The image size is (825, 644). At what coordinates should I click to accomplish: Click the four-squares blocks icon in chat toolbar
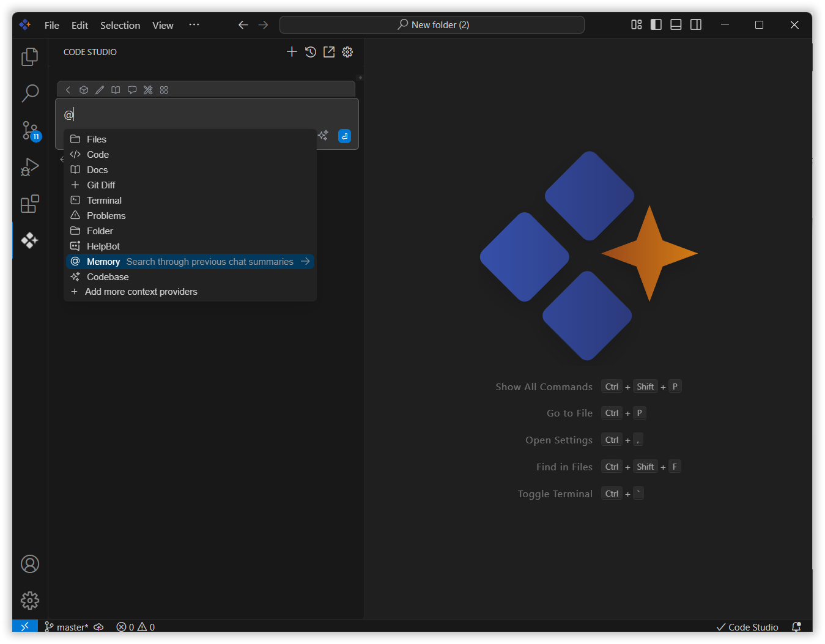tap(164, 90)
